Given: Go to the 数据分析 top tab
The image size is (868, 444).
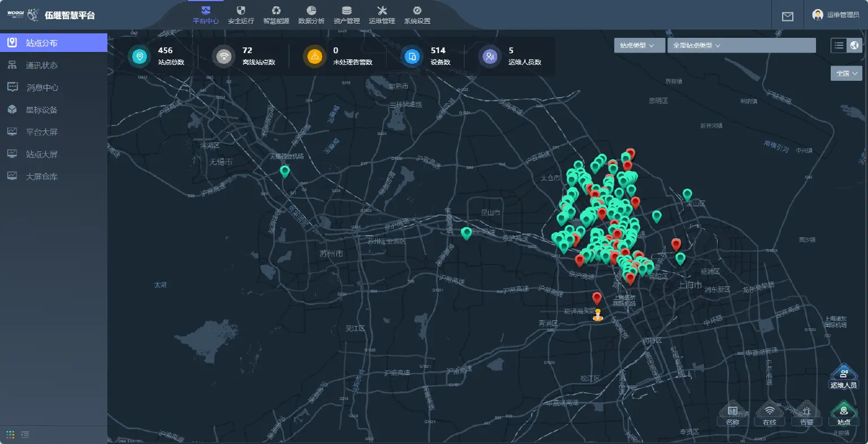Looking at the screenshot, I should tap(311, 15).
